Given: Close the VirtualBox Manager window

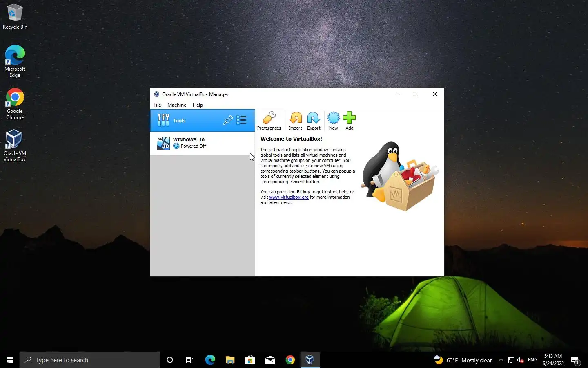Looking at the screenshot, I should pyautogui.click(x=435, y=94).
